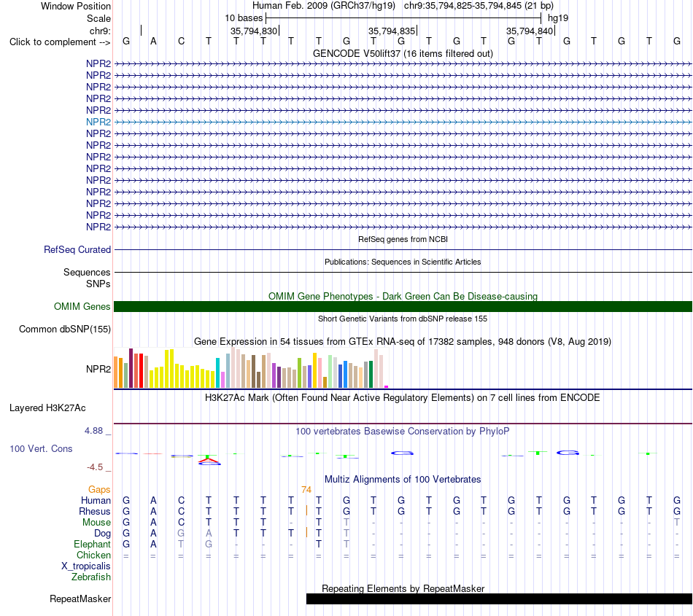This screenshot has width=693, height=616.
Task: Click the Mouse species row label
Action: coord(96,523)
